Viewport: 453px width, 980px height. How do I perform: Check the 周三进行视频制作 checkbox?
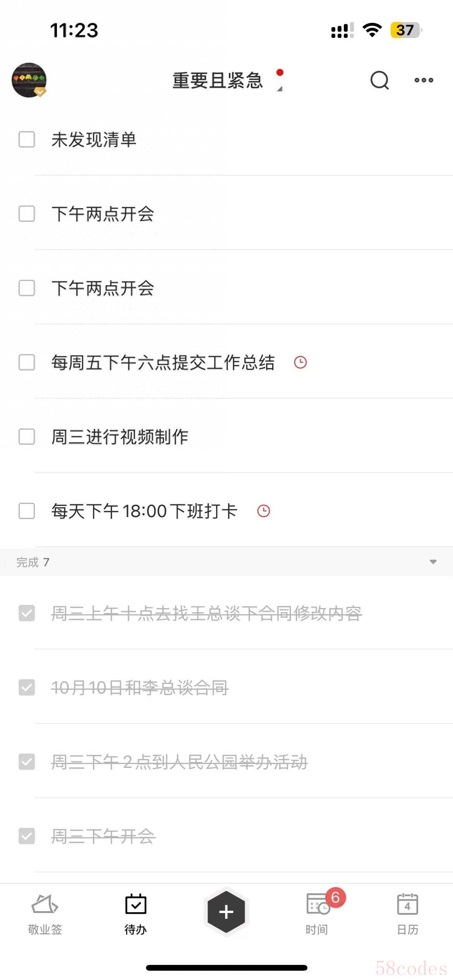coord(27,437)
